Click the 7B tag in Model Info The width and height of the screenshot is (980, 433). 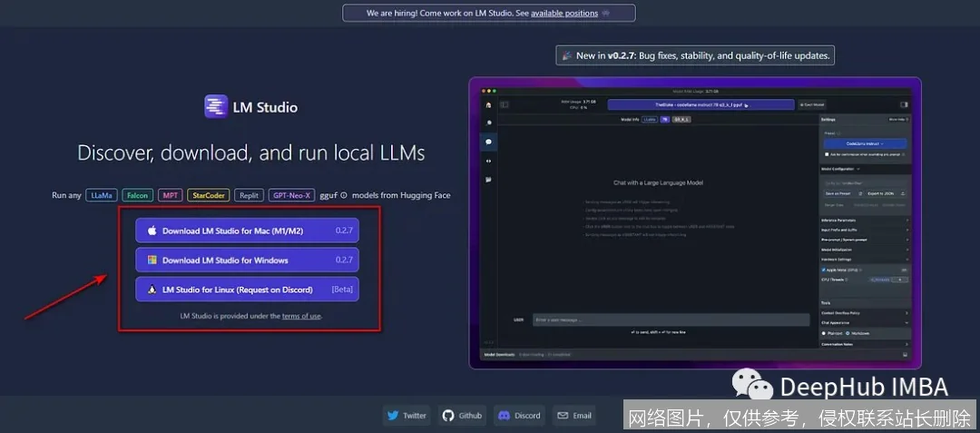pos(665,119)
